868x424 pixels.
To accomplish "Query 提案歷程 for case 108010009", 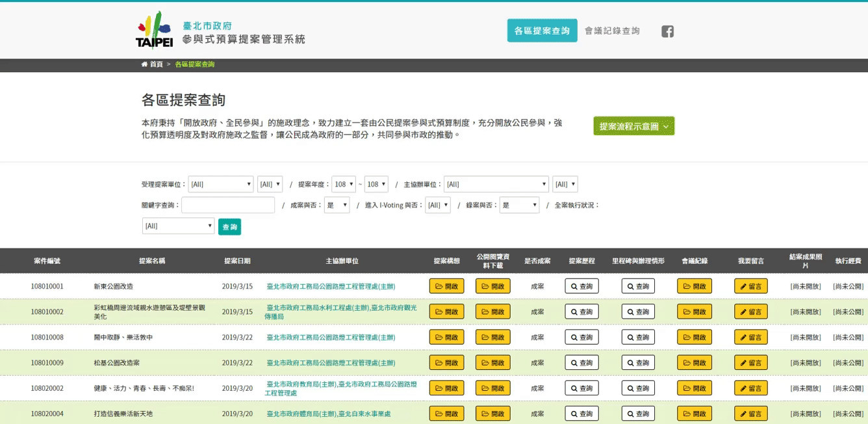I will [x=581, y=362].
